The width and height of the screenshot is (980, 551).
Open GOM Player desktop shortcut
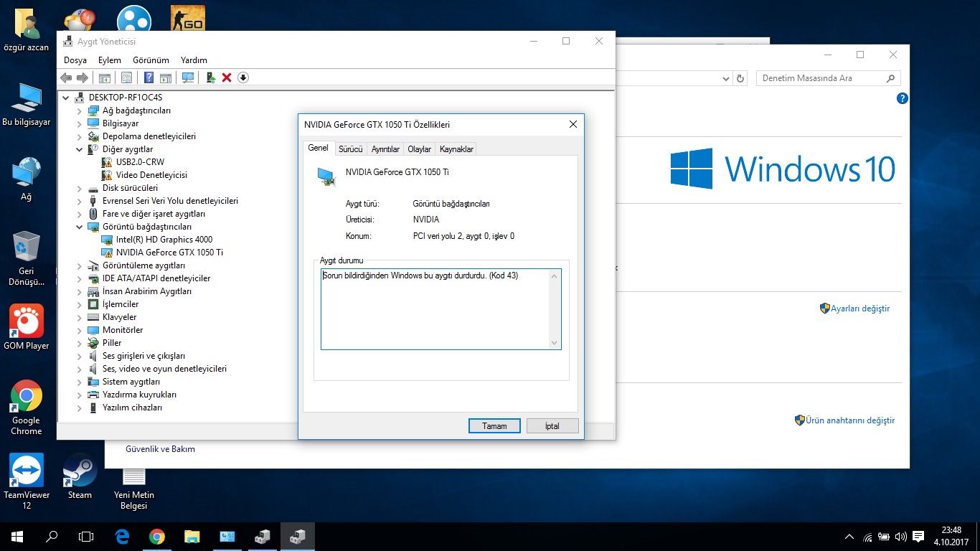[27, 327]
